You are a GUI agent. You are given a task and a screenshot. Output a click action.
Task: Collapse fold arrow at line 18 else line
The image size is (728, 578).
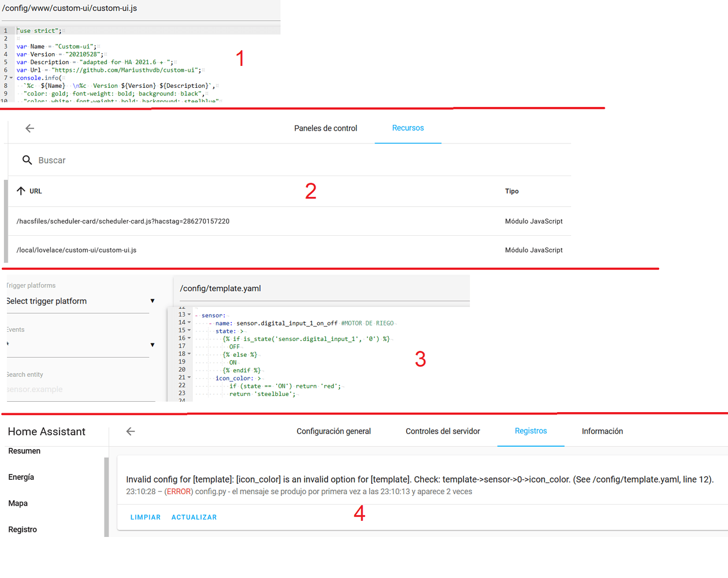tap(189, 354)
